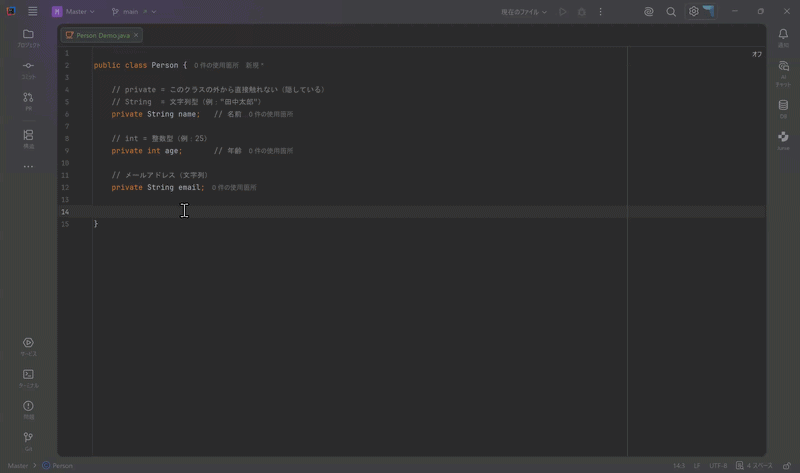Start debugging with the bug icon
Screen dimensions: 800x473
(x=582, y=12)
